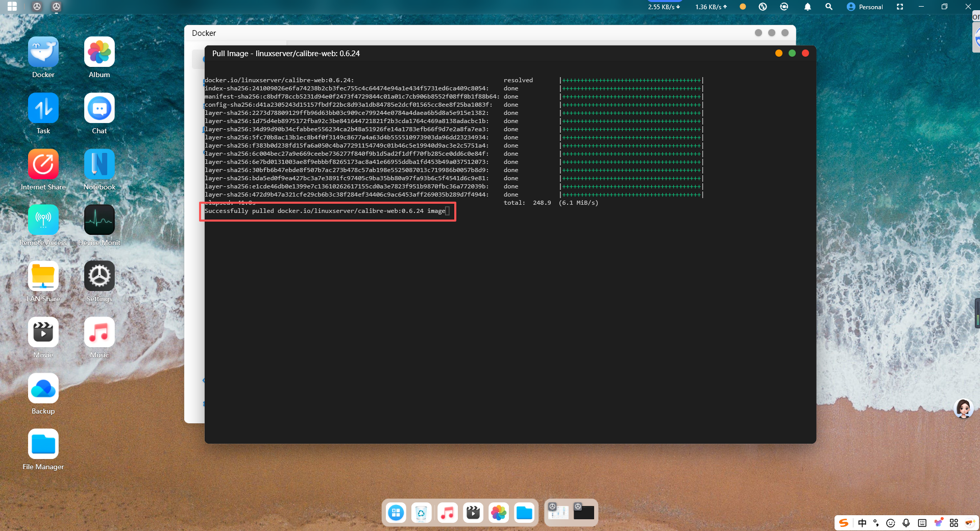Screen dimensions: 980x531
Task: Switch to the terminal window thumbnail in the dock
Action: tap(584, 512)
